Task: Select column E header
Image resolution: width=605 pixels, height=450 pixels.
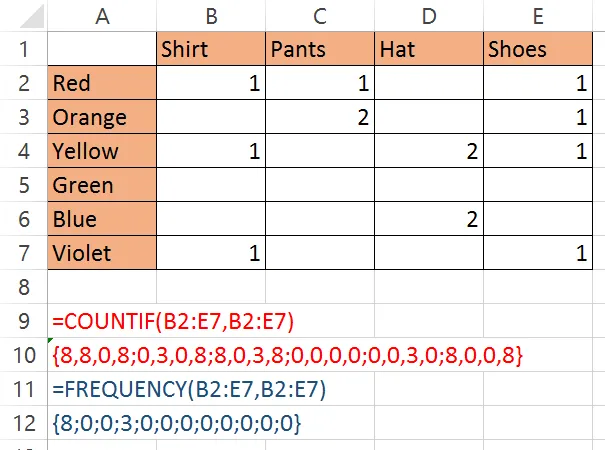Action: point(538,16)
